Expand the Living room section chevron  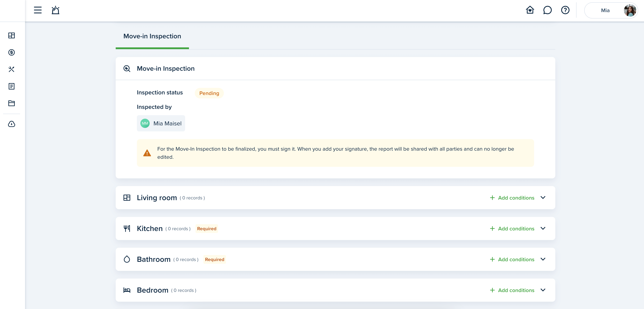(x=543, y=198)
